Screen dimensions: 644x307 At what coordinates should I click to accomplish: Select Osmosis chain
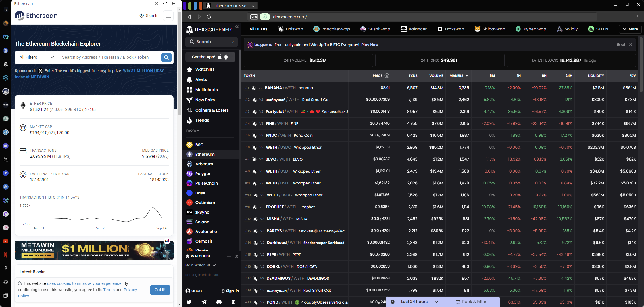coord(204,241)
